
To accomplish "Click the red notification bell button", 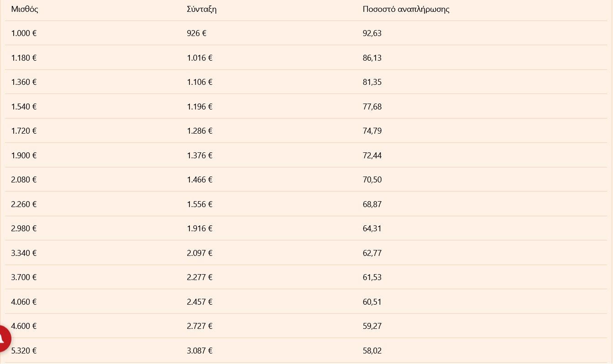I will (3, 338).
